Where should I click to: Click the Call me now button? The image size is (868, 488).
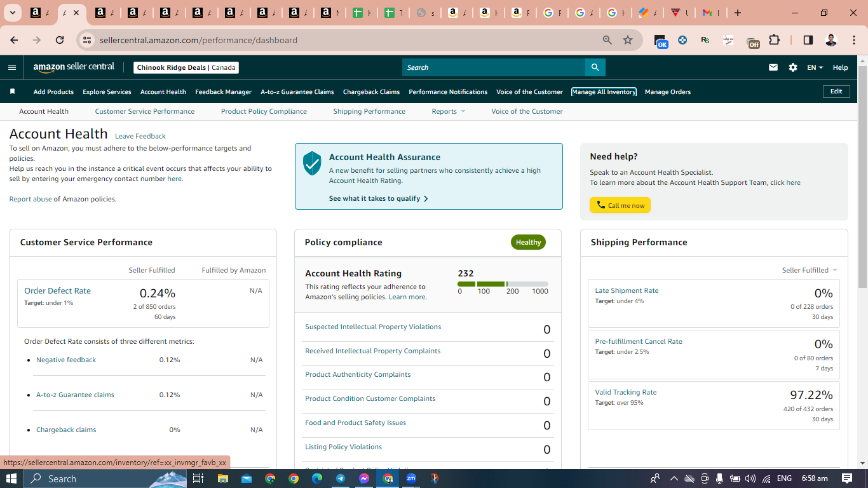click(620, 205)
